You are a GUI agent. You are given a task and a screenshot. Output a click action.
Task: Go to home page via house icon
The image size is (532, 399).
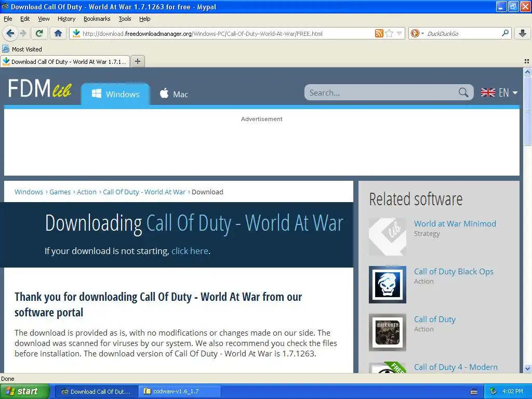pyautogui.click(x=58, y=33)
